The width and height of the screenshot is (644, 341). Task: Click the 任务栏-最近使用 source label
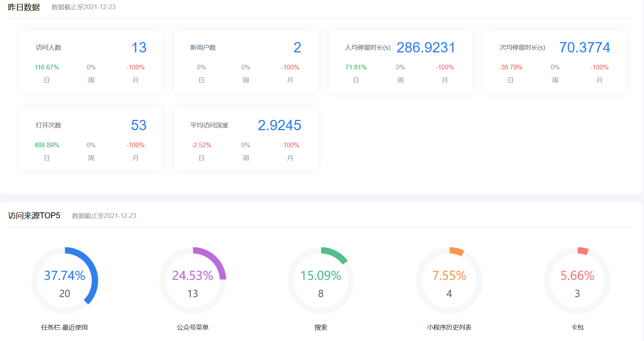pyautogui.click(x=65, y=328)
